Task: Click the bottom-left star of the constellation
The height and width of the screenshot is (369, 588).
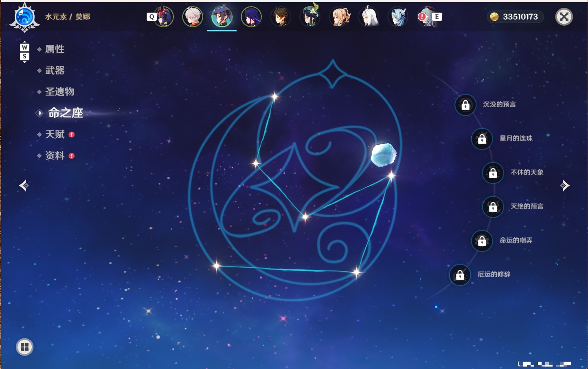Action: (217, 266)
